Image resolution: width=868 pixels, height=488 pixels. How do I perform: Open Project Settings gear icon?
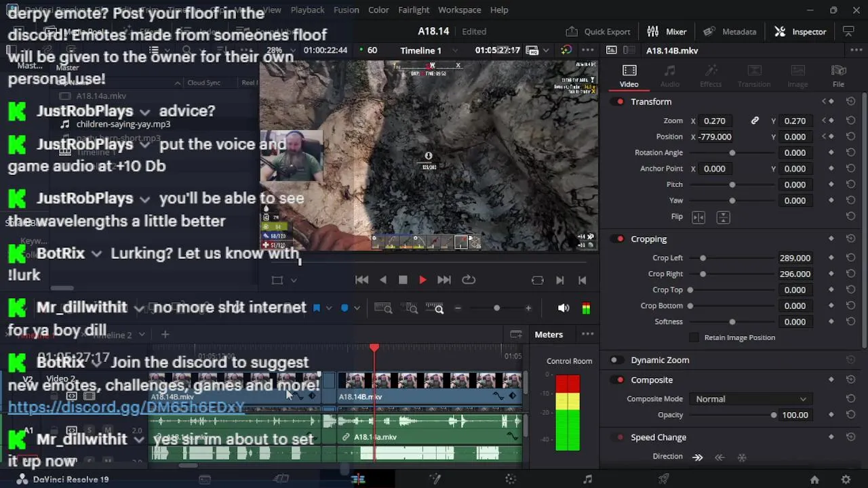(846, 479)
